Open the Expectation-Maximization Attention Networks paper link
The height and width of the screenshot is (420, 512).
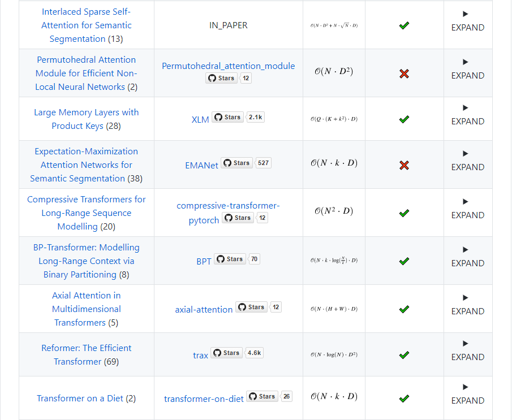(86, 165)
